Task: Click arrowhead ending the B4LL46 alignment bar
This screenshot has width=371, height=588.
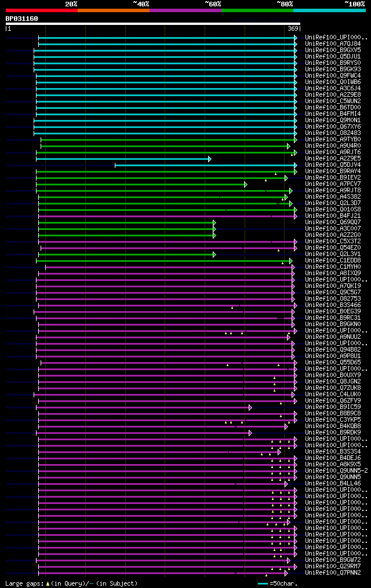Action: tap(286, 484)
